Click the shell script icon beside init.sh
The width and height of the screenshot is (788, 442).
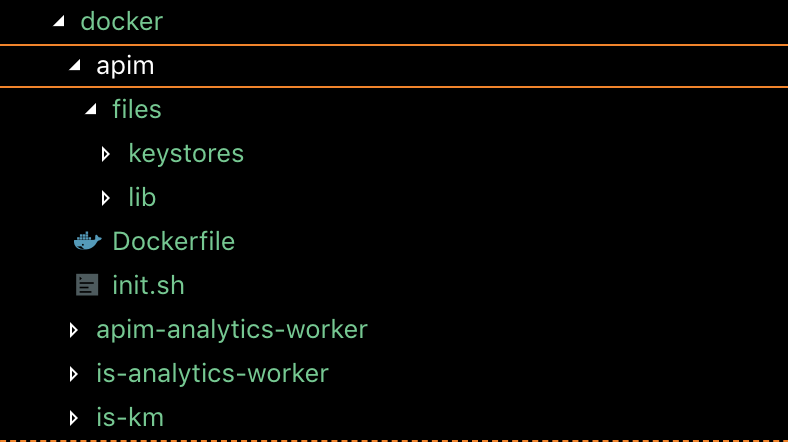(88, 285)
